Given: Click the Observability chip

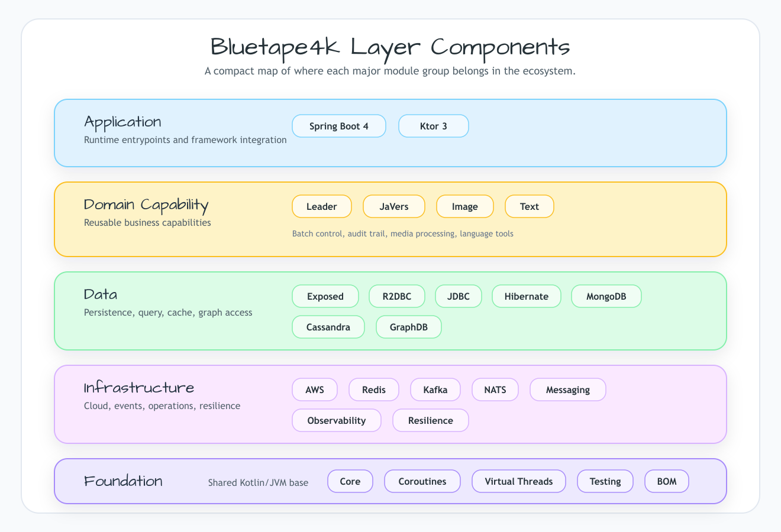Looking at the screenshot, I should [x=337, y=420].
